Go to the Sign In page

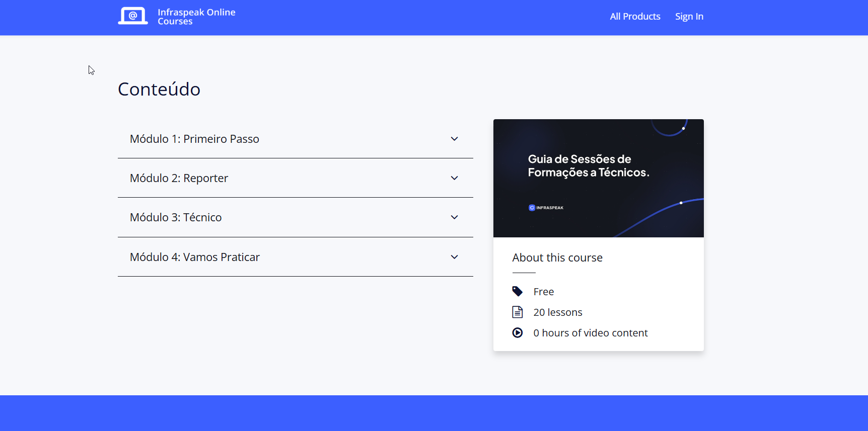click(689, 17)
